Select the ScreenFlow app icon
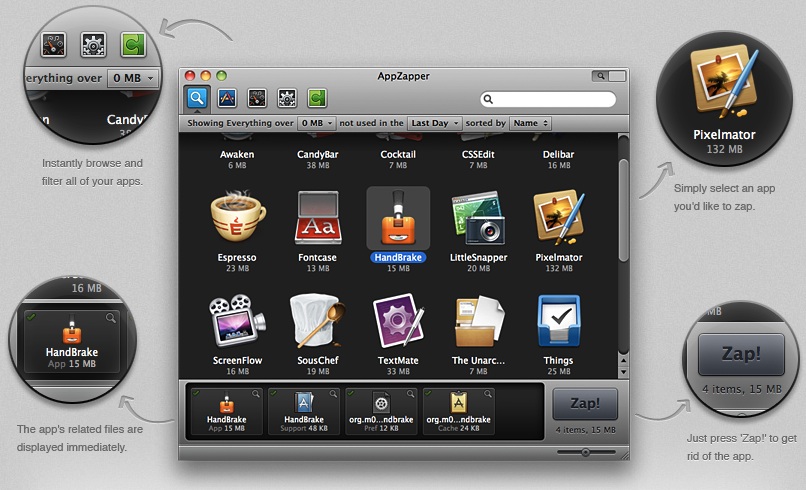This screenshot has height=490, width=806. point(237,321)
